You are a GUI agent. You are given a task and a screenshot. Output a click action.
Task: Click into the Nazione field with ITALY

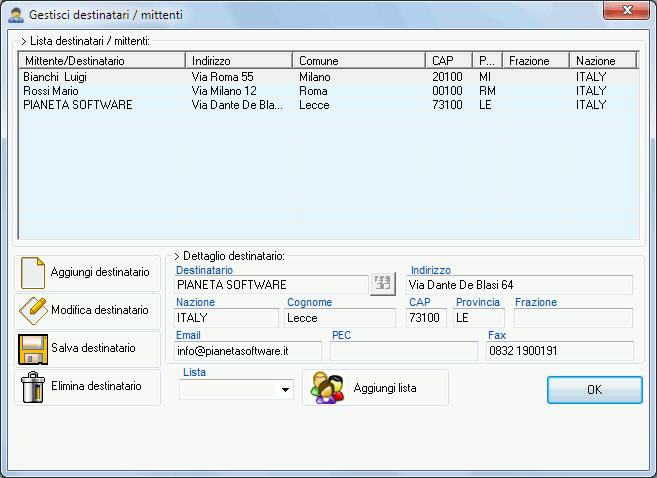pyautogui.click(x=226, y=318)
